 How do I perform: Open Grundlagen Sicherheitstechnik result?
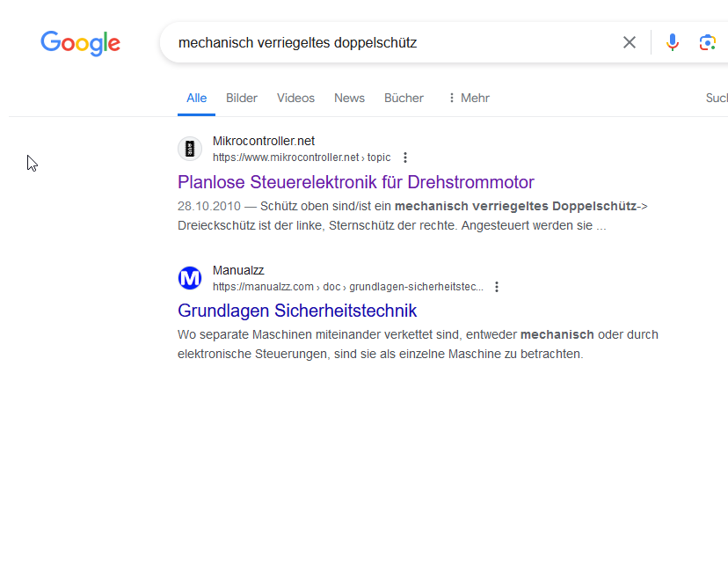coord(297,311)
